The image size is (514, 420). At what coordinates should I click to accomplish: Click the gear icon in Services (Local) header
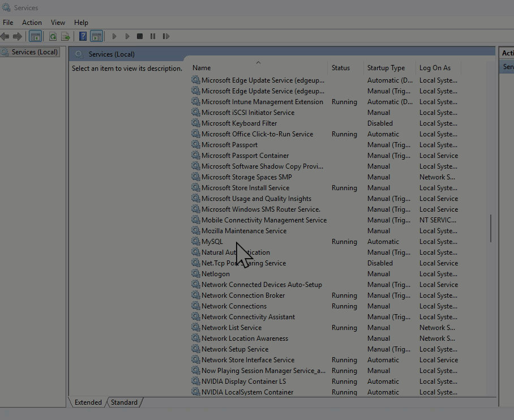[x=79, y=54]
